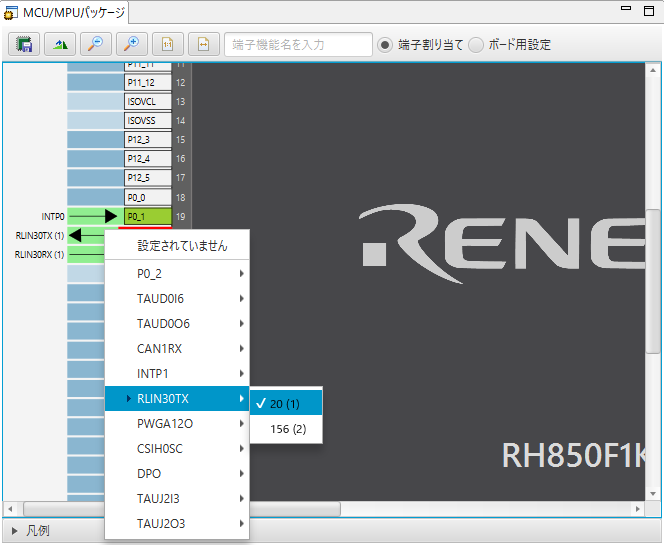Click the save chip image toolbar icon
The image size is (664, 545).
coord(24,44)
